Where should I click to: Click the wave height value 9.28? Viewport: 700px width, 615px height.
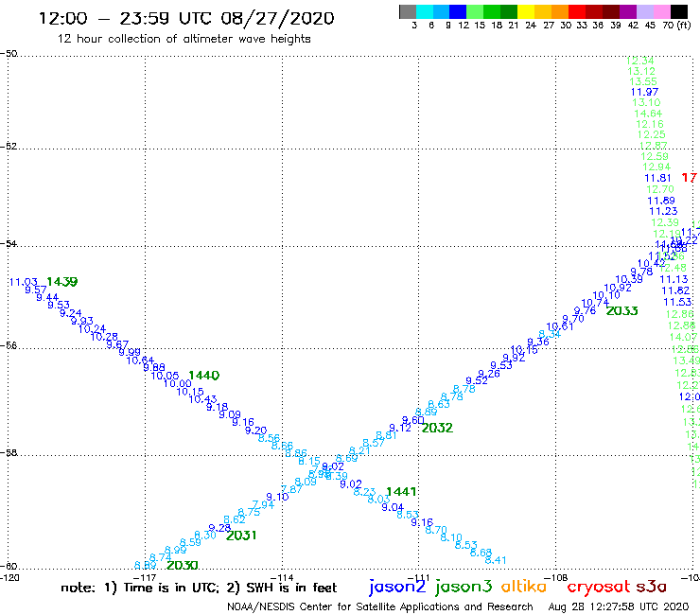pos(219,528)
